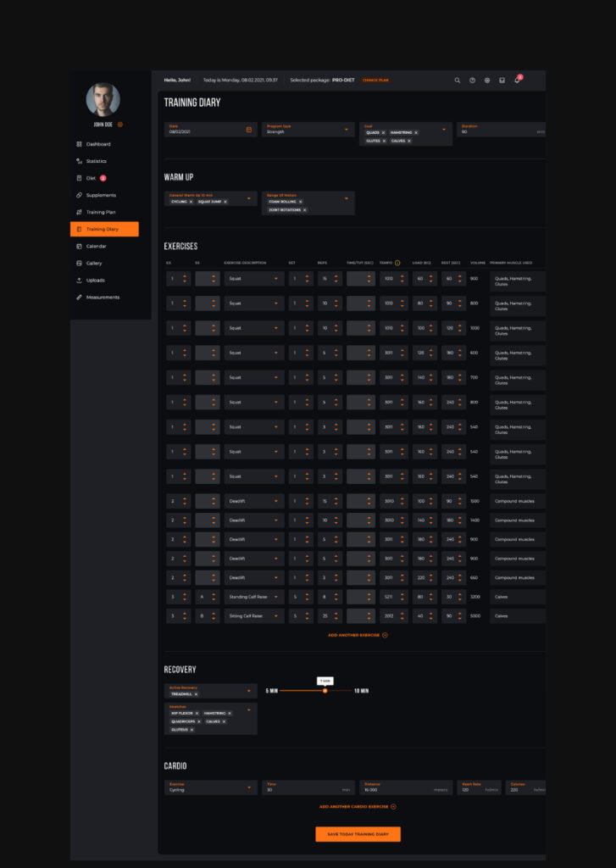Open Statistics in the sidebar
The image size is (616, 868).
pyautogui.click(x=97, y=161)
